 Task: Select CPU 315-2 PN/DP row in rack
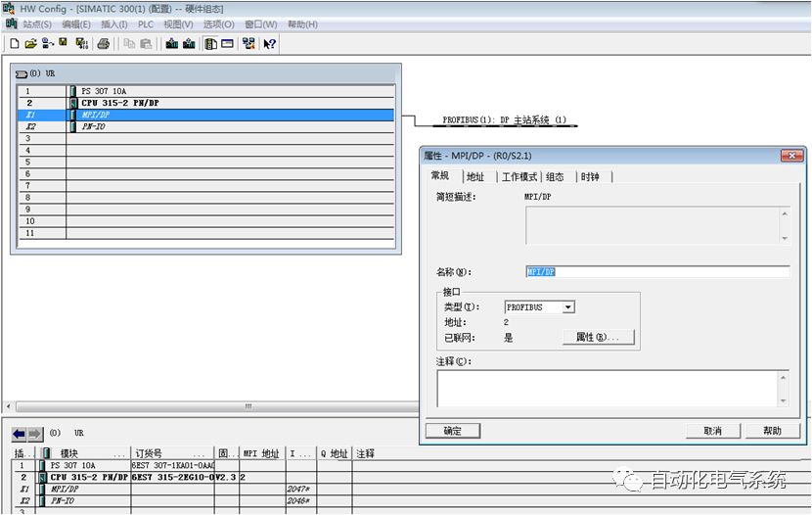pos(205,103)
